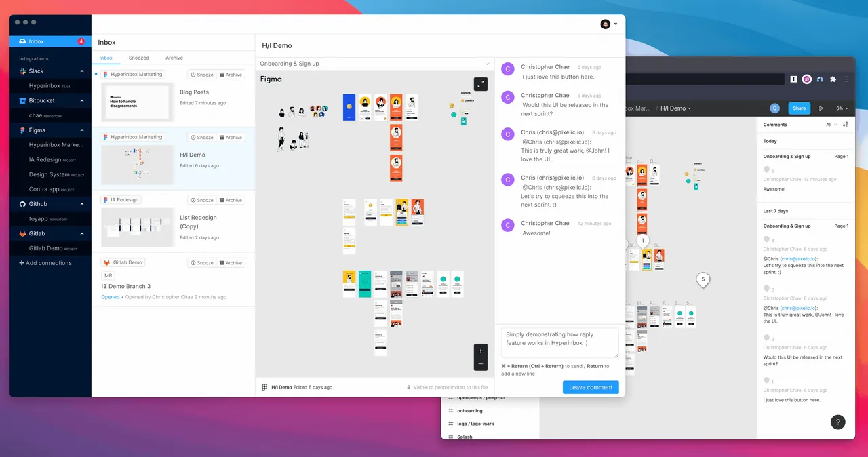Open the 'All' comments filter in Figma

coord(831,125)
